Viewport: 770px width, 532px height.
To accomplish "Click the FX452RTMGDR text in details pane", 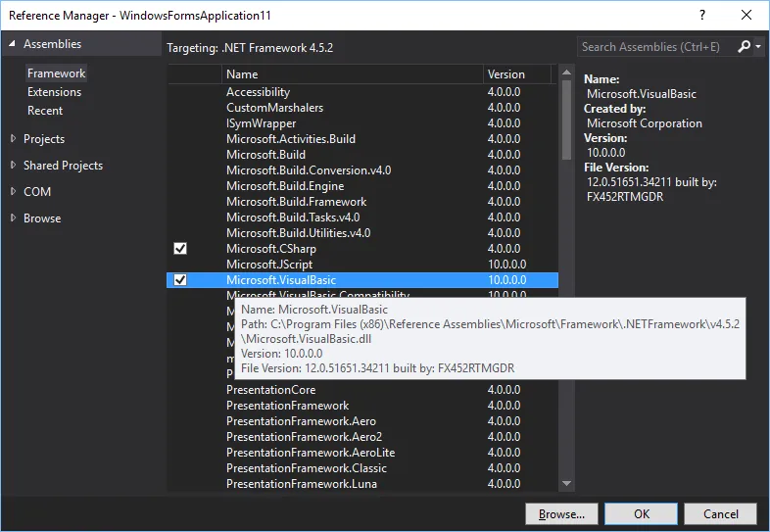I will click(x=625, y=197).
